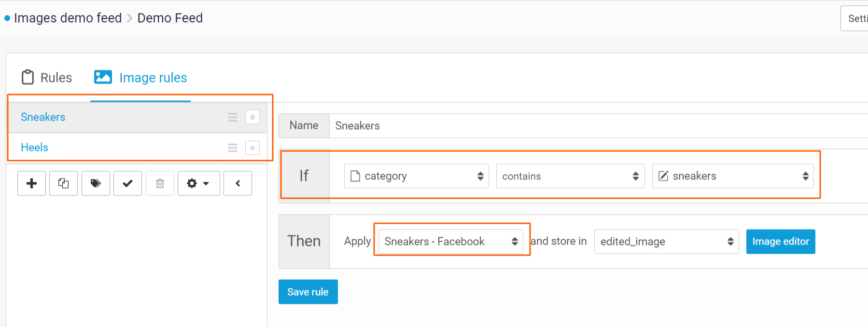868x327 pixels.
Task: Open the category field dropdown
Action: 416,176
